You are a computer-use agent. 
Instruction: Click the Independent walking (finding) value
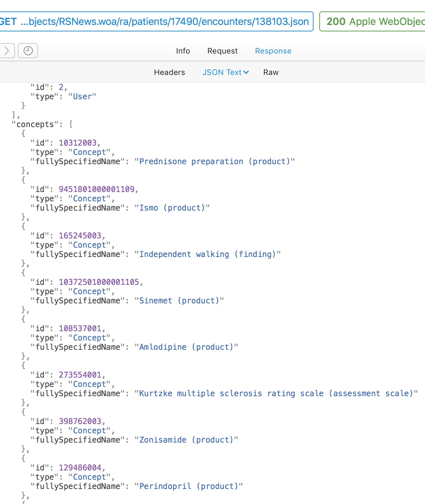pos(207,254)
